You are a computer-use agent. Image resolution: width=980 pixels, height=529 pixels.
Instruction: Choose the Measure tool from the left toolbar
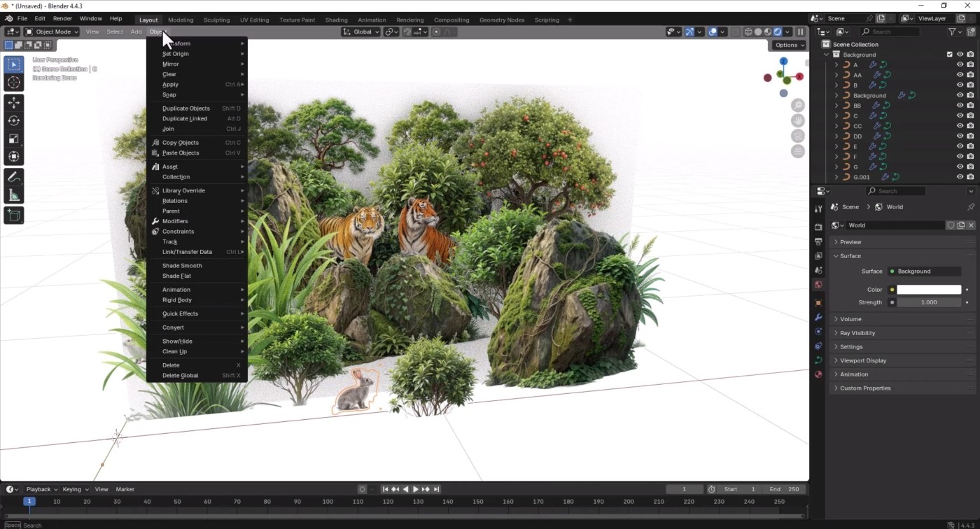pos(14,195)
